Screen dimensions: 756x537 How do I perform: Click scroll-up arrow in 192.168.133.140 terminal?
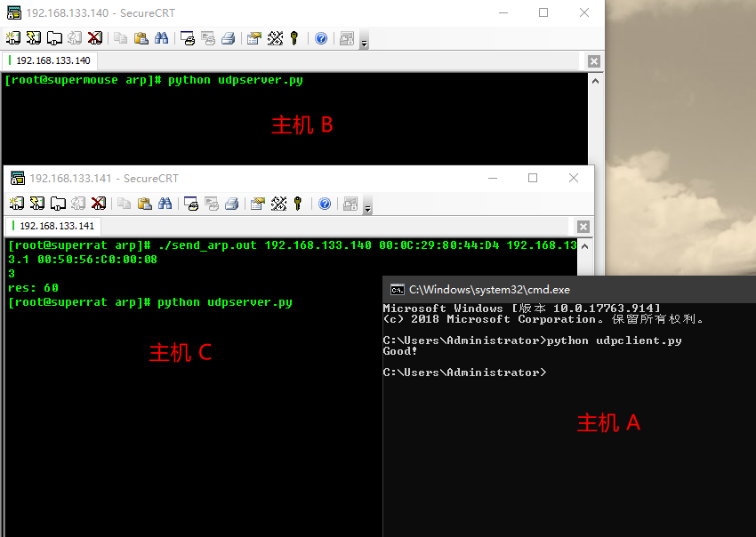pos(595,81)
